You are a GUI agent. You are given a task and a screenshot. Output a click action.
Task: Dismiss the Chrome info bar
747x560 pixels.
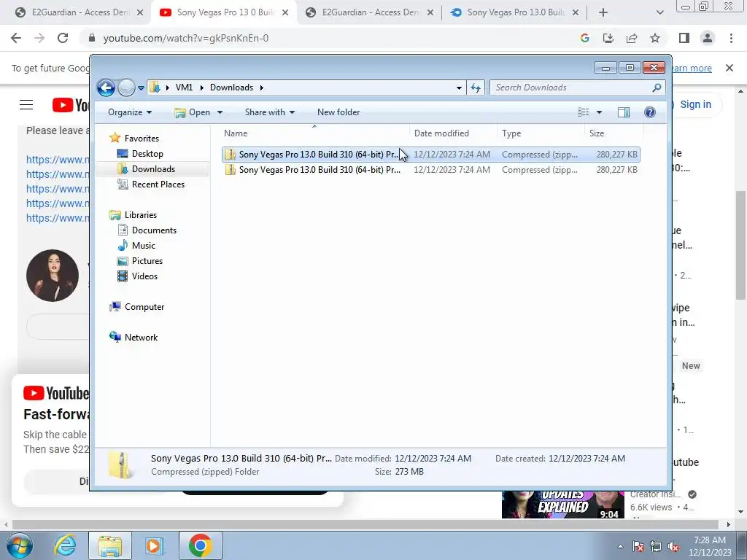tap(729, 68)
